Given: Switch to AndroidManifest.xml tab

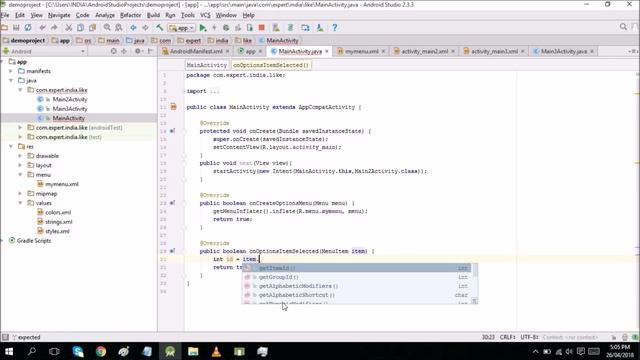Looking at the screenshot, I should [196, 51].
